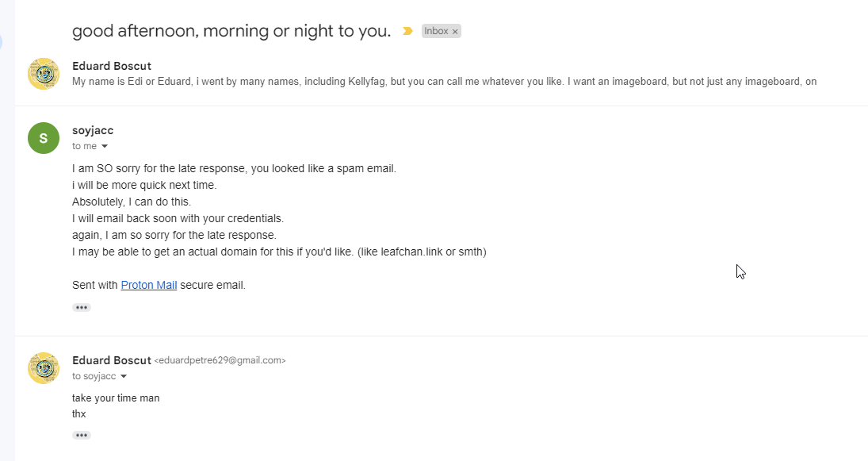This screenshot has width=868, height=461.
Task: Click Eduard Boscut's avatar on collapsed message
Action: point(44,74)
